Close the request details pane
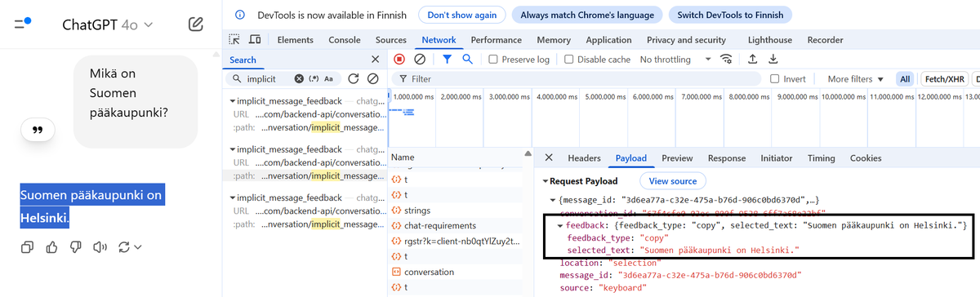The image size is (980, 297). 549,157
